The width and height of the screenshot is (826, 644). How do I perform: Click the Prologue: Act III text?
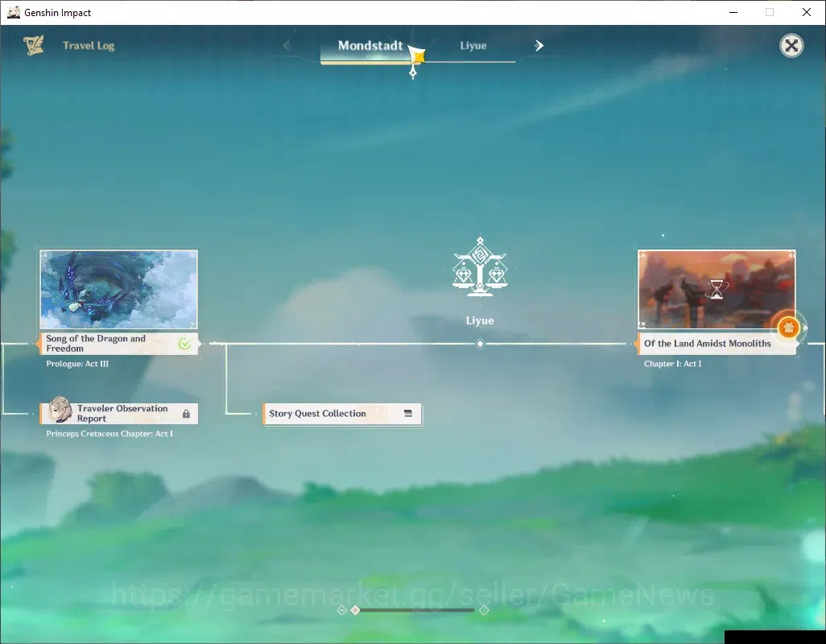pyautogui.click(x=77, y=364)
